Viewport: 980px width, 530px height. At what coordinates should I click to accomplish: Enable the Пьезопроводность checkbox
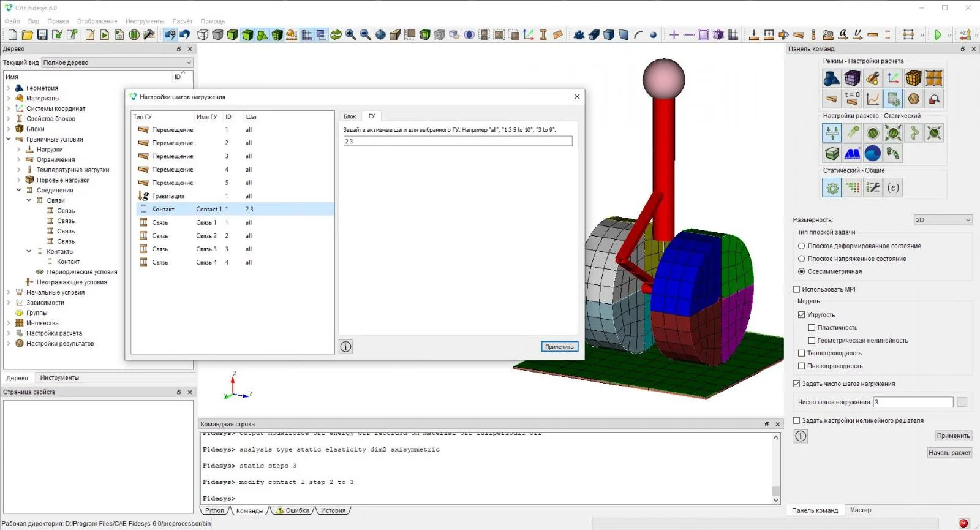801,366
